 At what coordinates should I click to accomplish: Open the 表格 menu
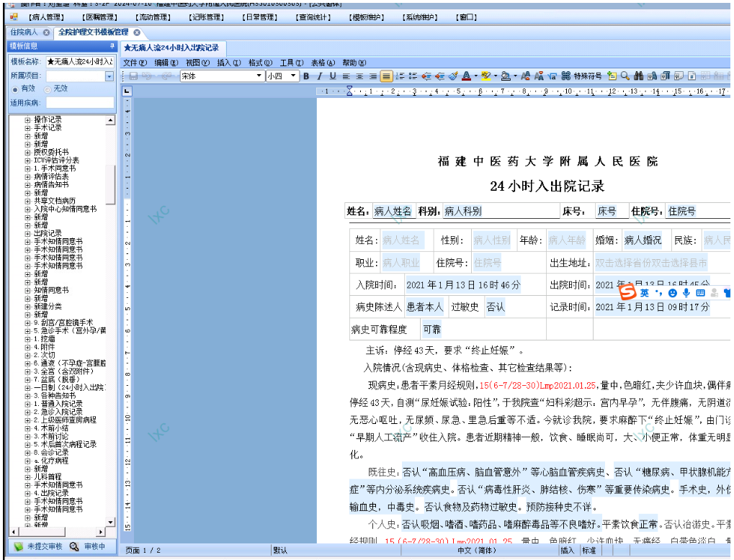[x=321, y=63]
